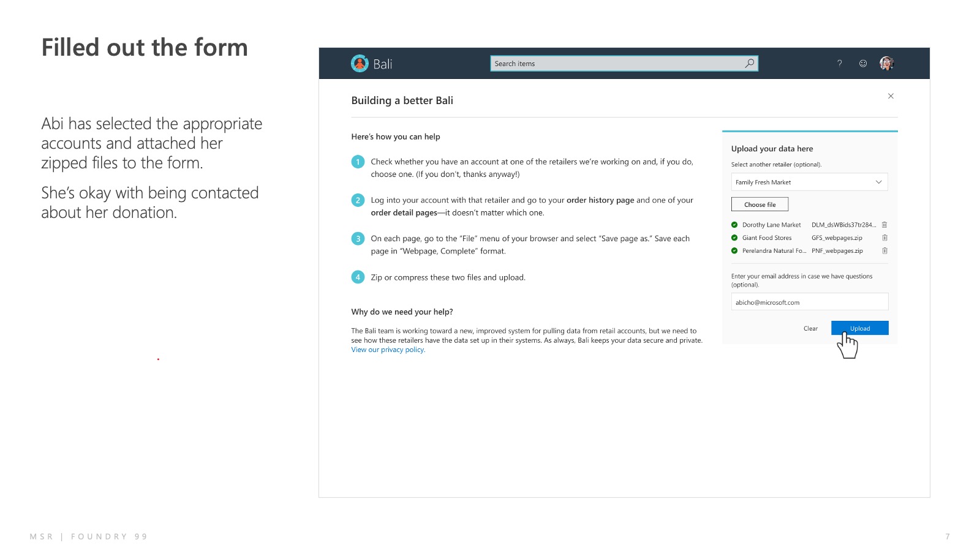Click the Bali app name text
The width and height of the screenshot is (980, 551).
click(383, 64)
